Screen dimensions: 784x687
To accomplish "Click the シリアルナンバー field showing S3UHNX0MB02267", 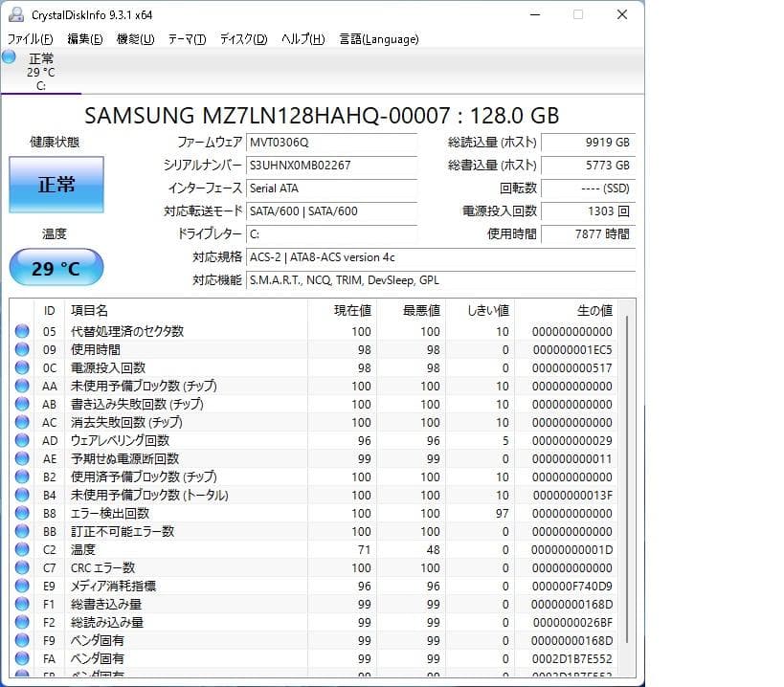I will (x=332, y=165).
